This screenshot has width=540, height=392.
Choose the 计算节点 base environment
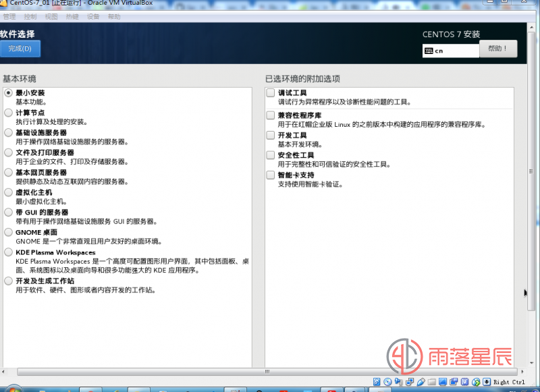[9, 113]
